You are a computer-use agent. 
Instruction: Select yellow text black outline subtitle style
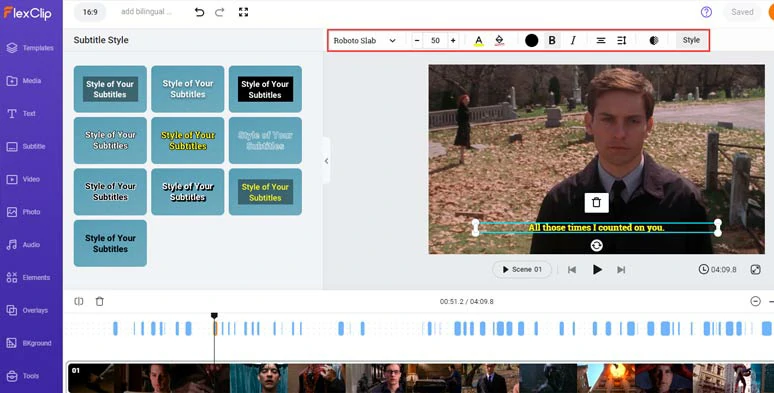188,140
